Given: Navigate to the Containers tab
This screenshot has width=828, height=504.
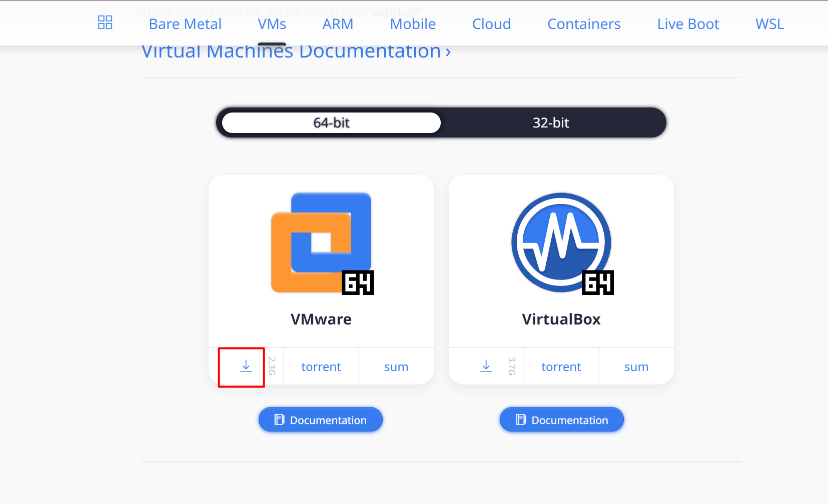Looking at the screenshot, I should 584,24.
